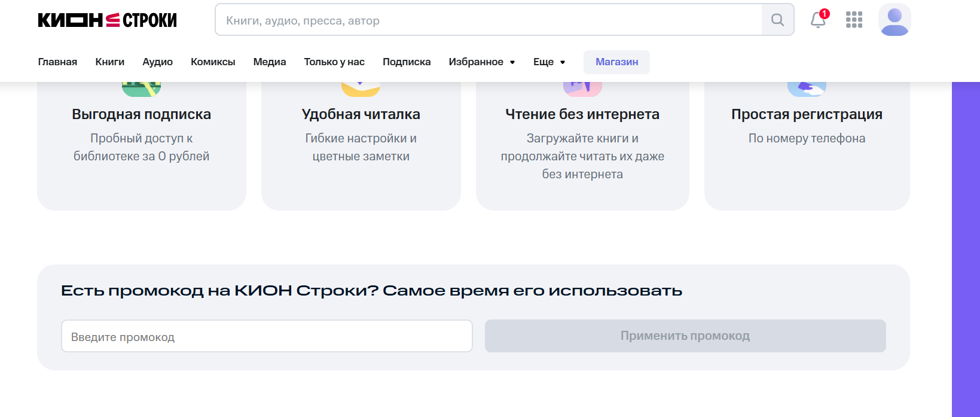Click text По номеру телефона
Image resolution: width=980 pixels, height=417 pixels.
pyautogui.click(x=807, y=138)
